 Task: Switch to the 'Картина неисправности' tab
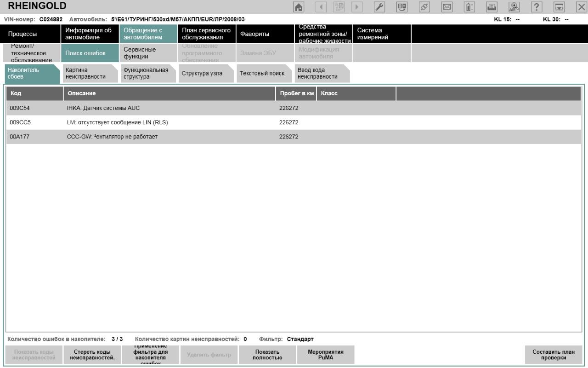[87, 74]
